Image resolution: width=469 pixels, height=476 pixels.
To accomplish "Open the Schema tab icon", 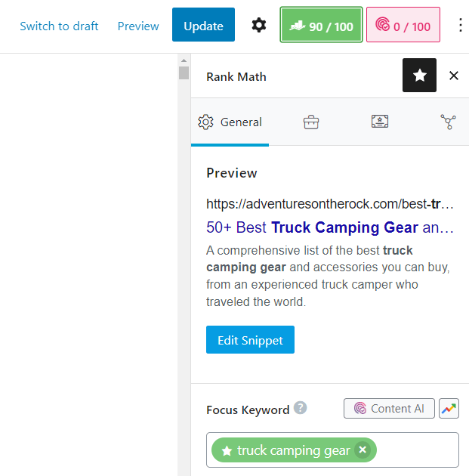I will coord(380,122).
